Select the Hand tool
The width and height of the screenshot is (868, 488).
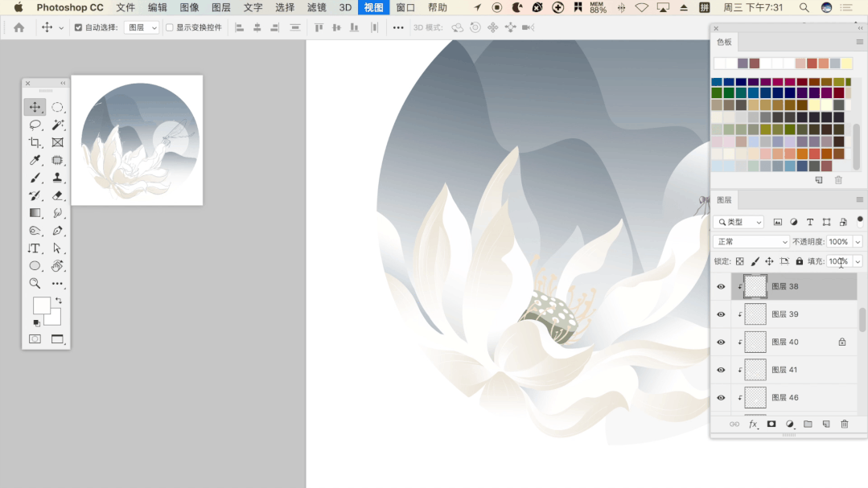57,266
